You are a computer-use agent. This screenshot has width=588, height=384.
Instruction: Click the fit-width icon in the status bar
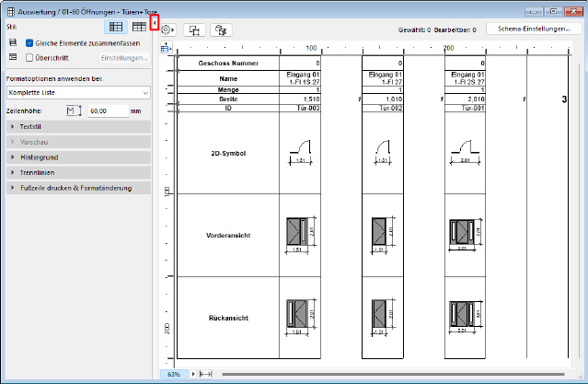(205, 374)
